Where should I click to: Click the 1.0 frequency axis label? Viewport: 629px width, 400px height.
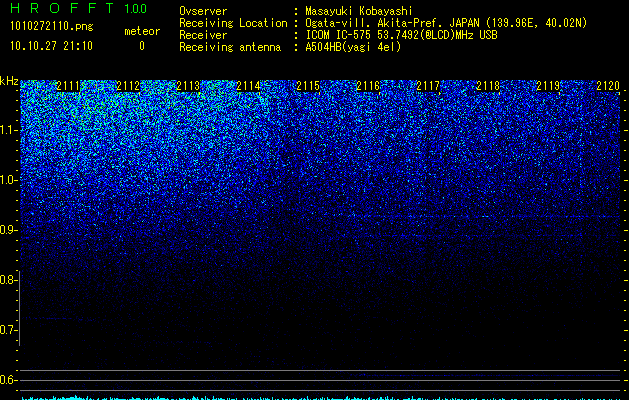tap(8, 180)
